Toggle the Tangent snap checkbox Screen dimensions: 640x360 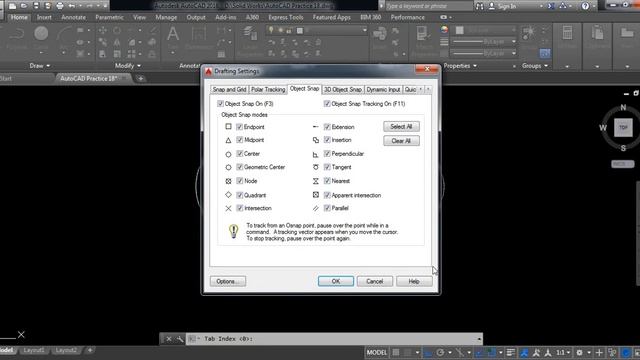coord(327,167)
